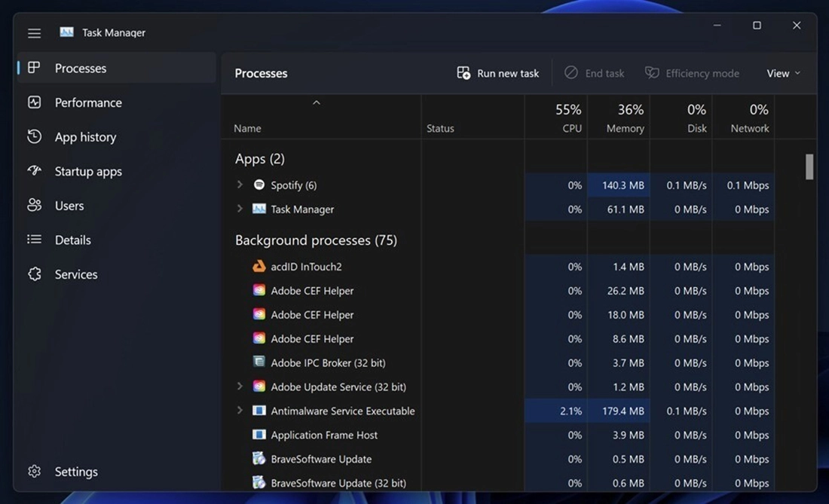Click the vertical scrollbar thumb
Viewport: 829px width, 504px height.
click(809, 167)
